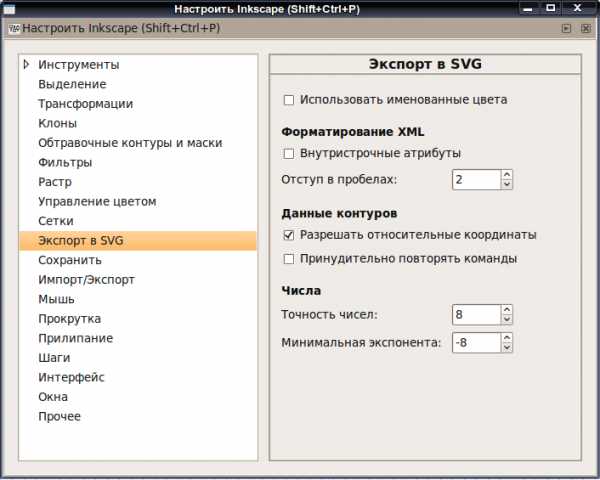This screenshot has height=480, width=600.
Task: Open the window menu icon in title bar
Action: click(10, 9)
